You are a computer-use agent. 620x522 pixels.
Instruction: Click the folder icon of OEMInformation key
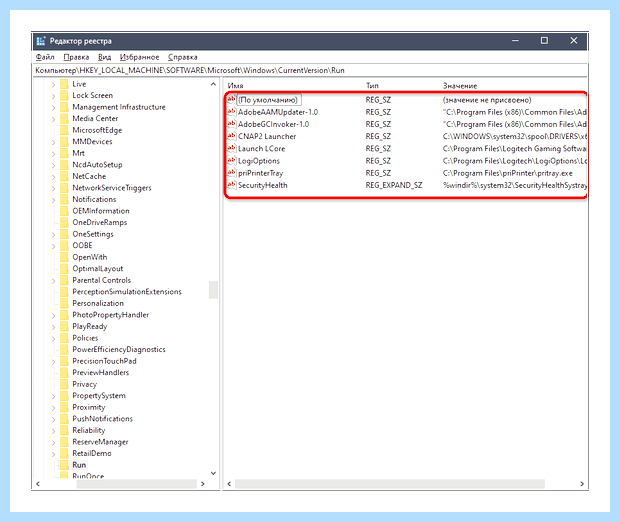[x=64, y=211]
